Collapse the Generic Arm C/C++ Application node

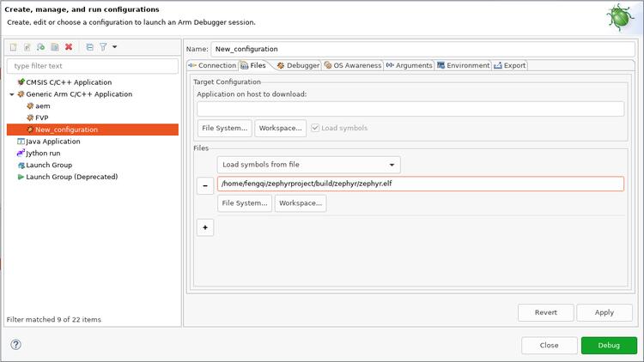coord(11,94)
